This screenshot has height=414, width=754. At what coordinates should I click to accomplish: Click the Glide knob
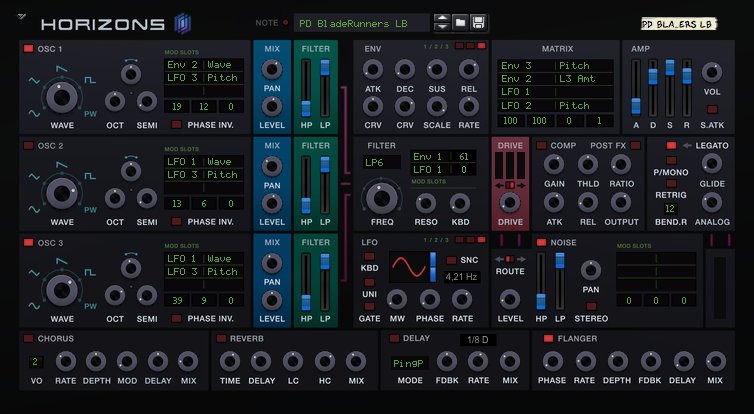pyautogui.click(x=712, y=164)
